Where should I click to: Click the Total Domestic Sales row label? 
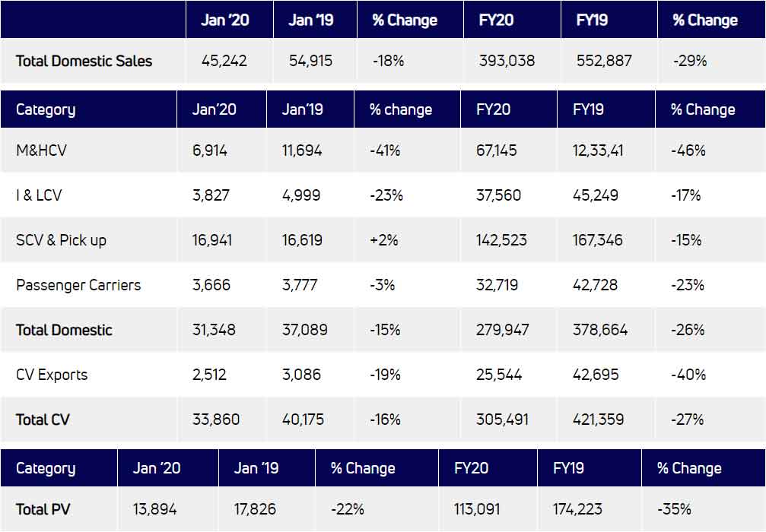point(84,61)
